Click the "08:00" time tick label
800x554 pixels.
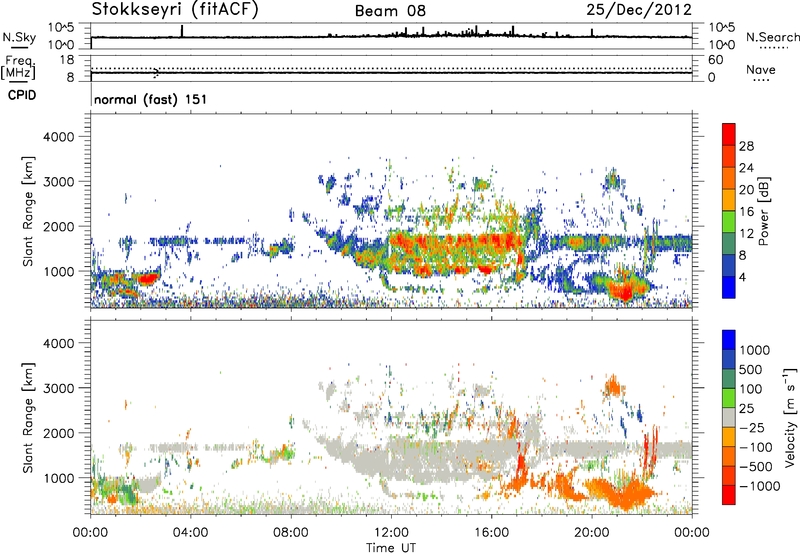point(291,533)
